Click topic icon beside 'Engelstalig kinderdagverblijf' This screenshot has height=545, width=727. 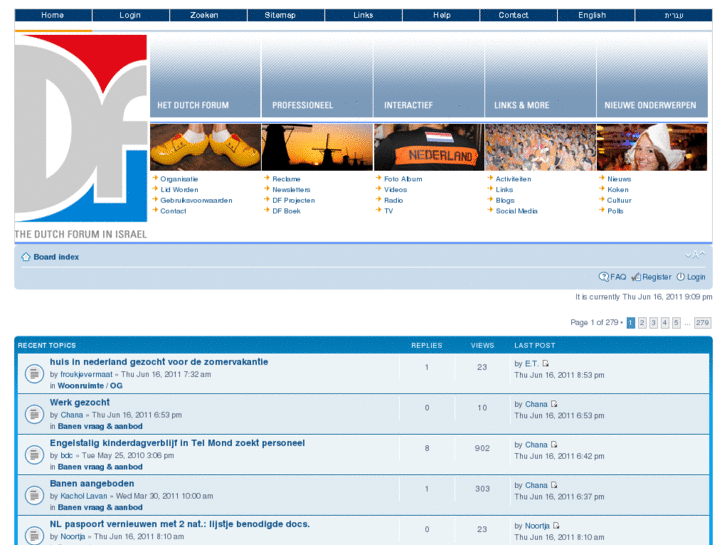pyautogui.click(x=34, y=455)
